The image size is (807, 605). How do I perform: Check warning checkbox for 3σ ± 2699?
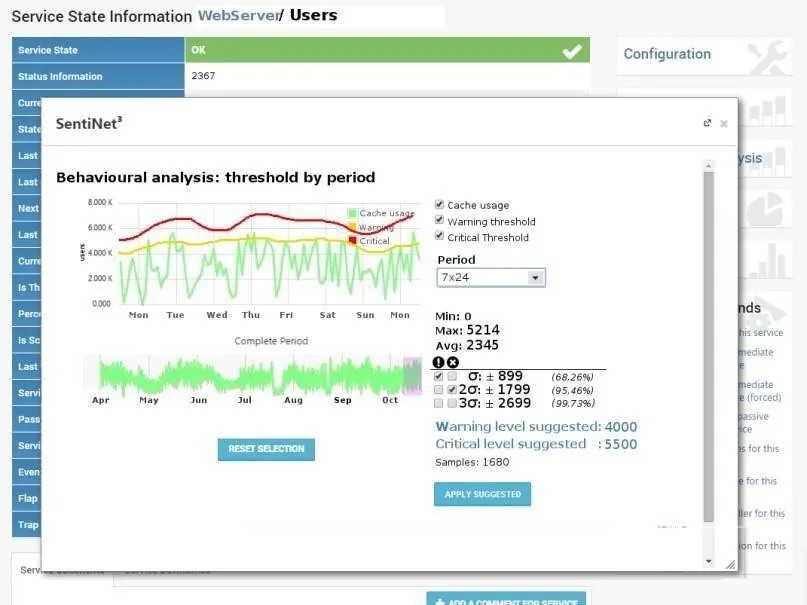point(438,403)
